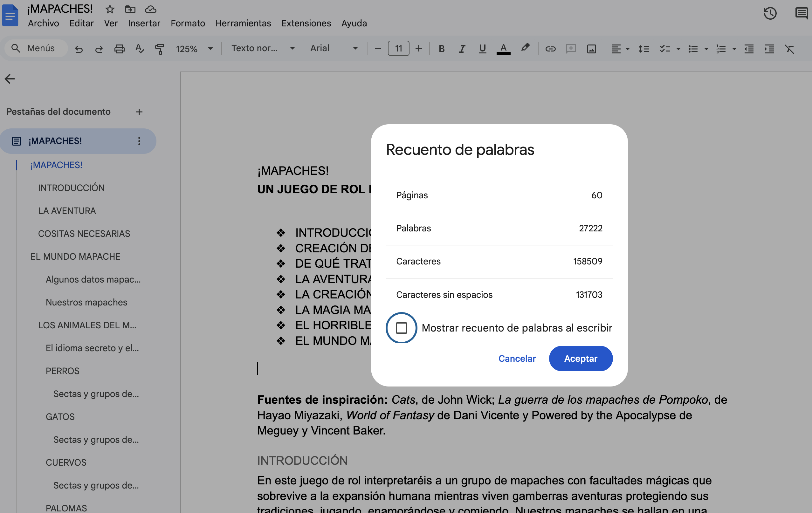Open the Formato menu

point(188,23)
